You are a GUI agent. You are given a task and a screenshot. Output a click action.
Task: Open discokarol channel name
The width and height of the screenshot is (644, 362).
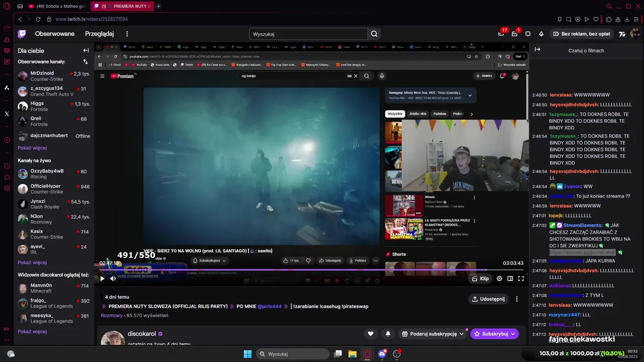point(142,334)
